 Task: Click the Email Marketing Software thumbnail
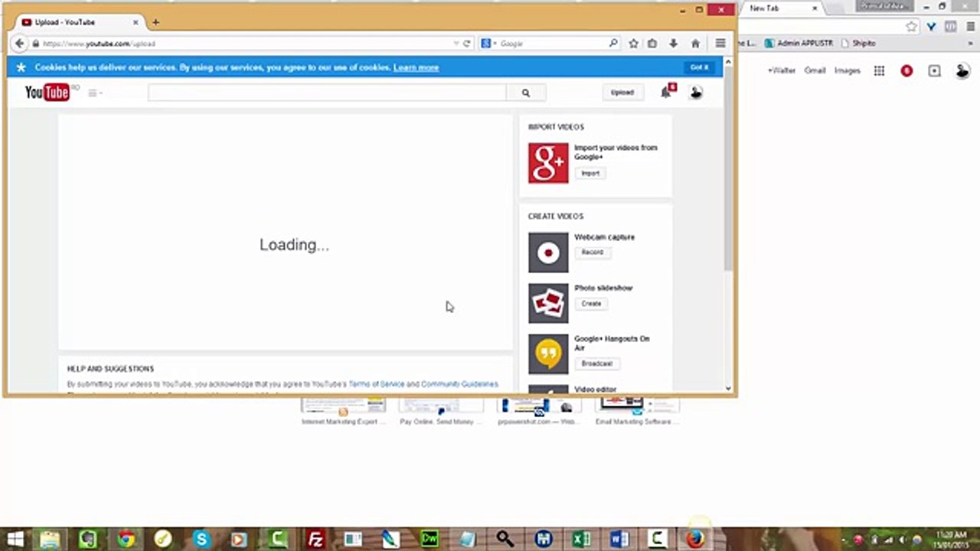[637, 412]
